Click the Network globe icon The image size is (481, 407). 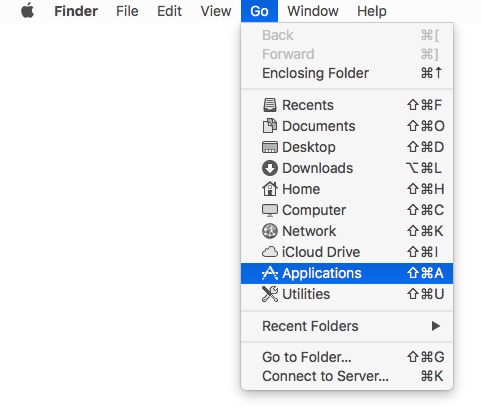(270, 231)
